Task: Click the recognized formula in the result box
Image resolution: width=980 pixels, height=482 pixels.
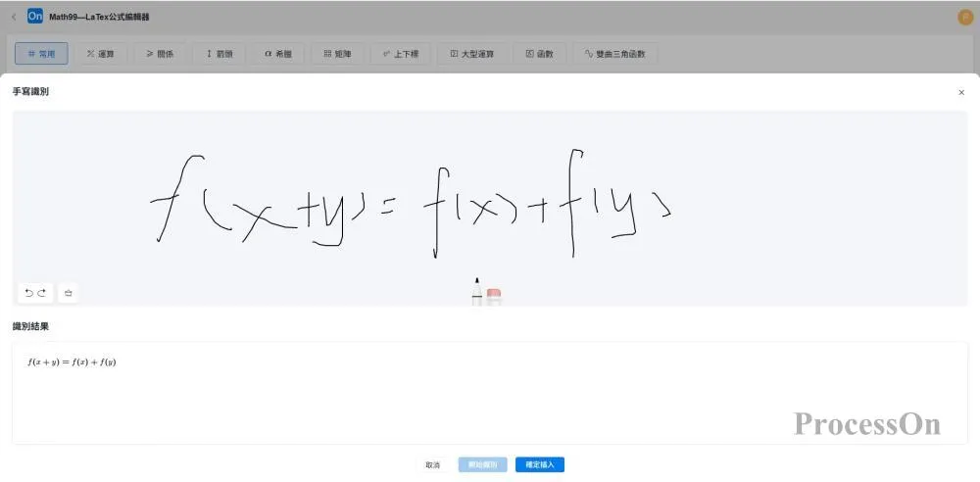Action: coord(73,362)
